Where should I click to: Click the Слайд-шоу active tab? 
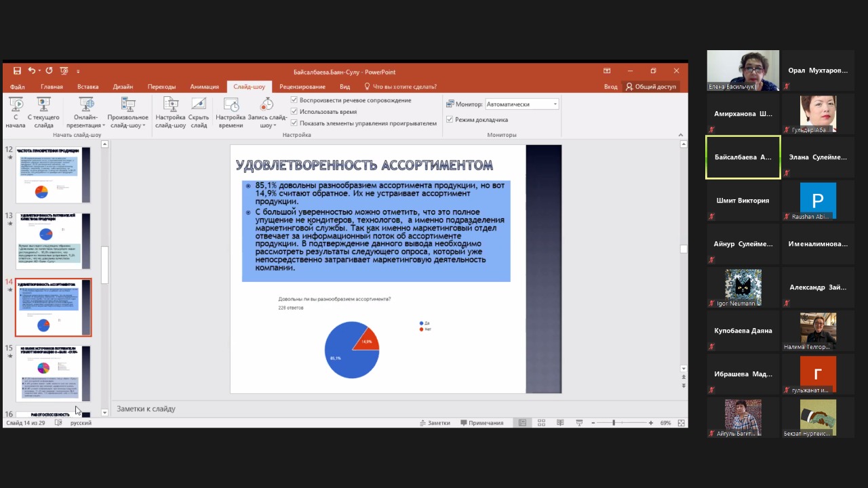(x=249, y=87)
